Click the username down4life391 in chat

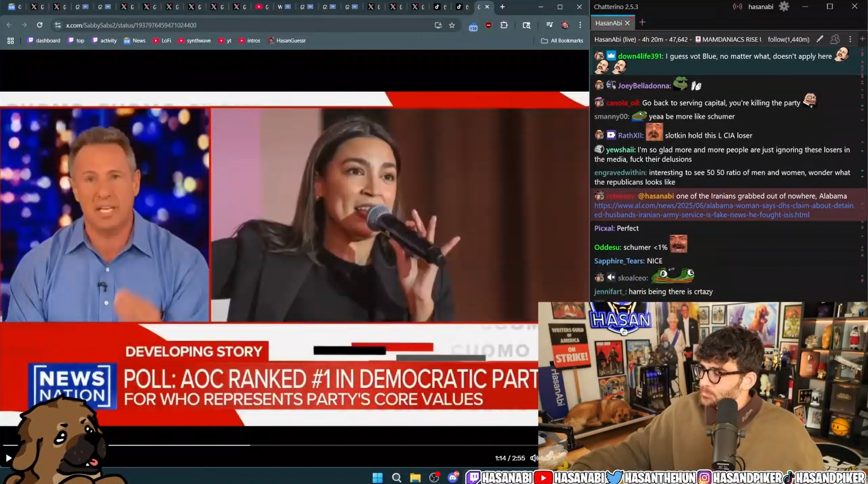tap(640, 56)
